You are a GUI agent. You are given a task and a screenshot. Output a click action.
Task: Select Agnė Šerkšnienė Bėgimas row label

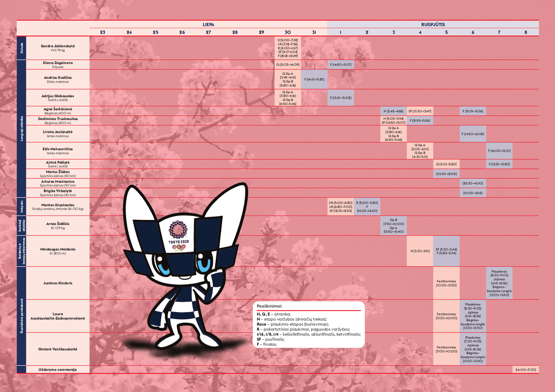pos(58,111)
